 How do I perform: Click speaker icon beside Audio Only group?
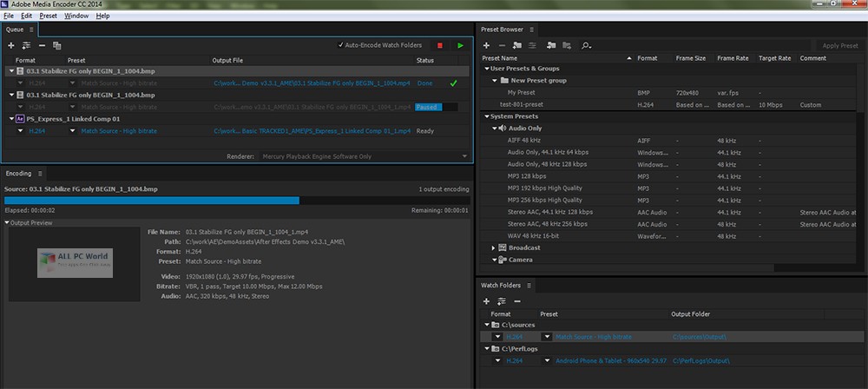tap(503, 128)
